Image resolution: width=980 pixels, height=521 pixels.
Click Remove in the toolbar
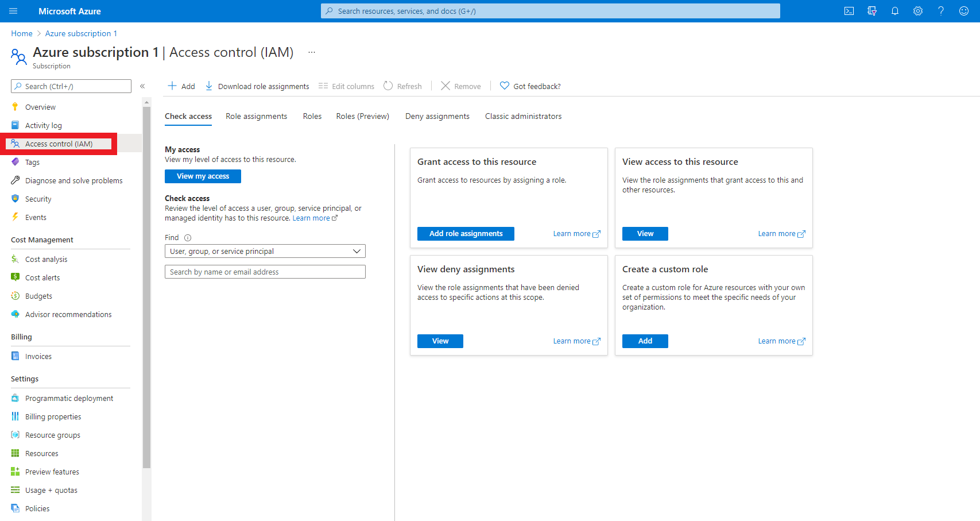point(461,86)
